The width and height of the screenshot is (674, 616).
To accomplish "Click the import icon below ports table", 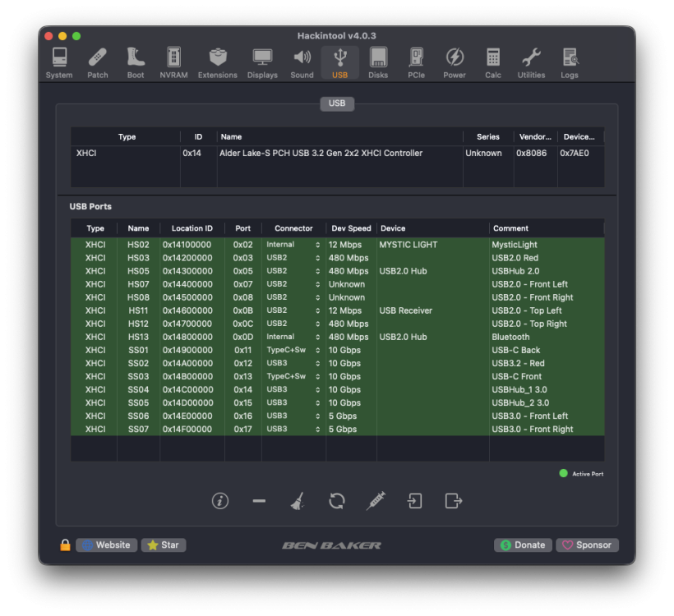I will (414, 501).
